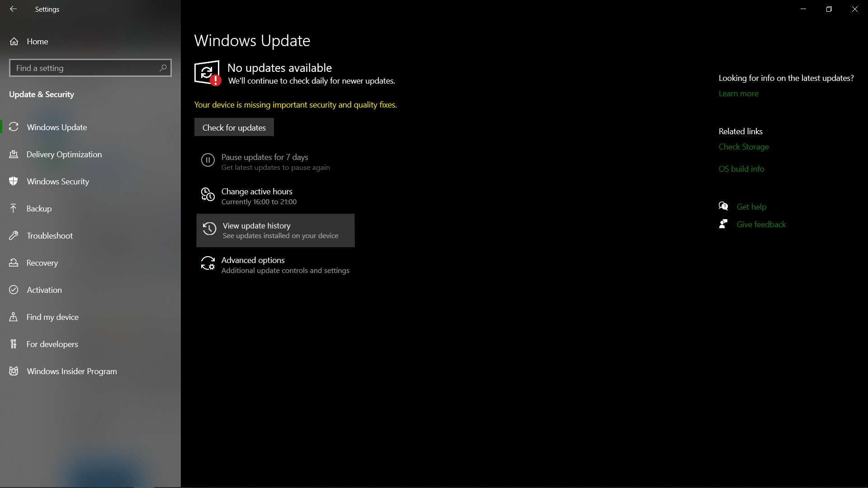Click the Find my device icon
This screenshot has width=868, height=488.
click(14, 317)
